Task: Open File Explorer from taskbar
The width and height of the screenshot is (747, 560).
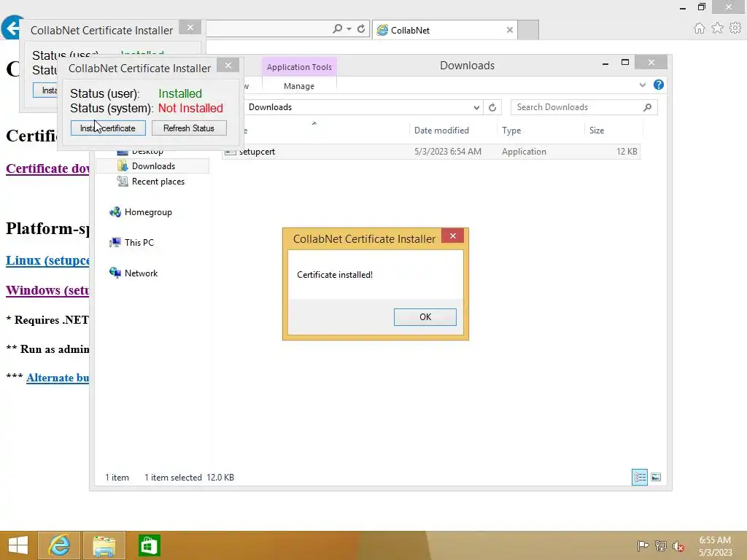Action: coord(104,545)
